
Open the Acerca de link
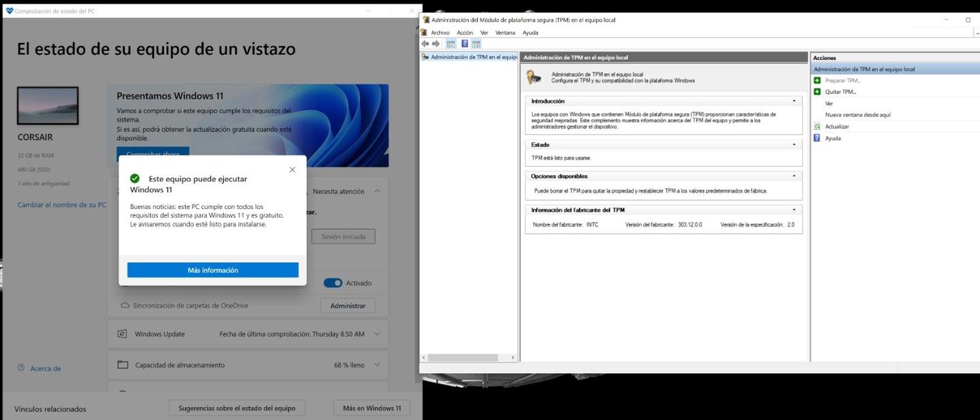tap(45, 368)
